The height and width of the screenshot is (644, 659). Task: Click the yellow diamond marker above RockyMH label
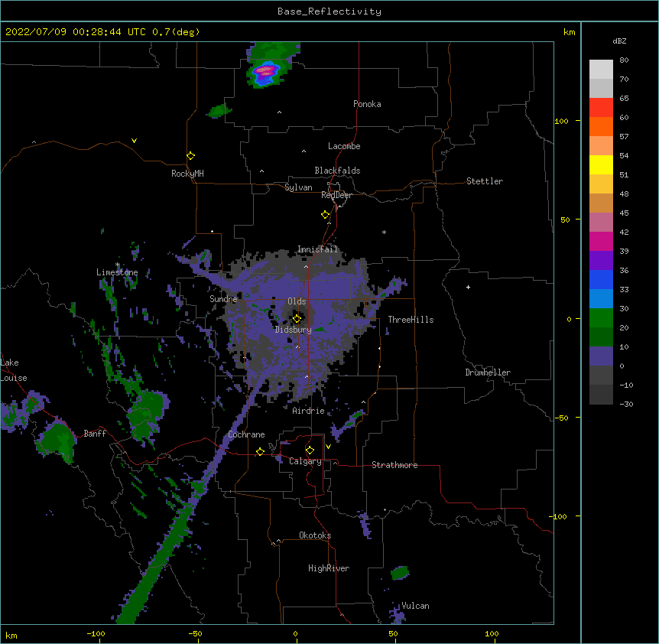point(190,155)
